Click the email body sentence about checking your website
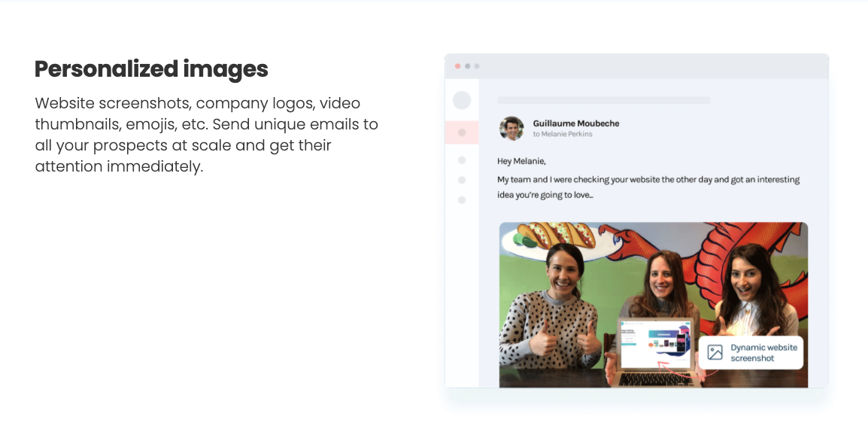Screen dimensions: 868x447 (x=648, y=187)
